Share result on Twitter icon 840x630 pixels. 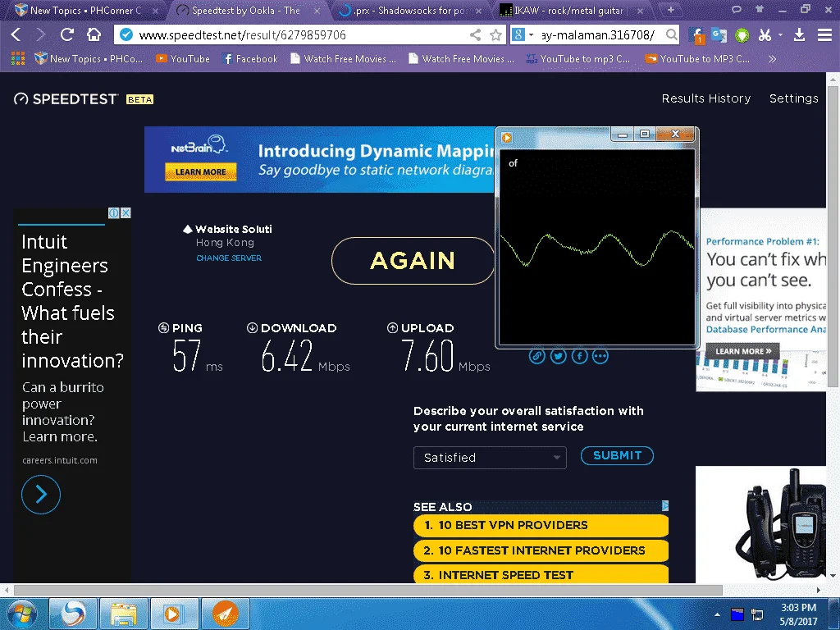point(558,356)
